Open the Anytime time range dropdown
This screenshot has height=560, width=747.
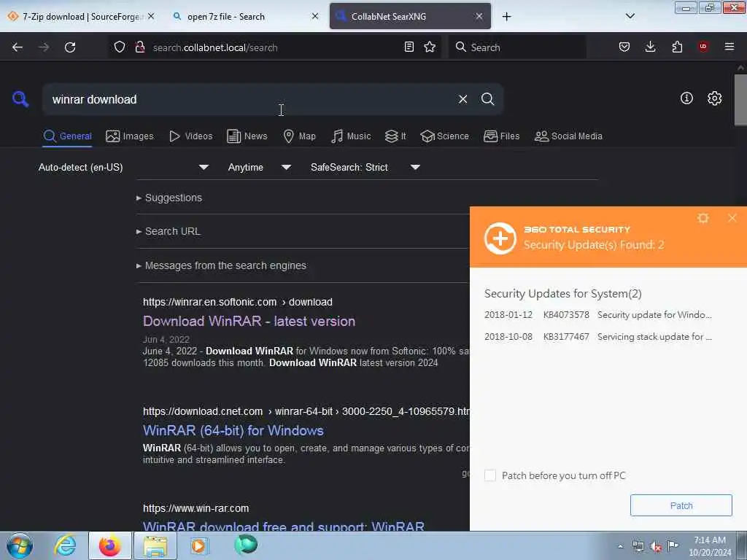pos(259,167)
